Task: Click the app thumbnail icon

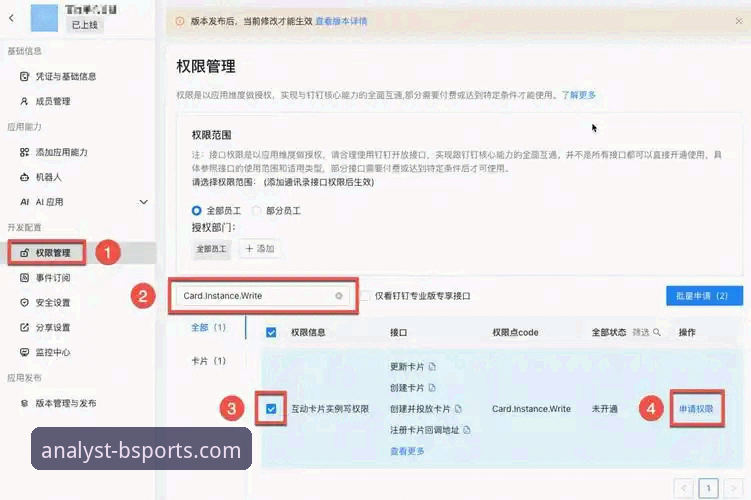Action: tap(44, 18)
